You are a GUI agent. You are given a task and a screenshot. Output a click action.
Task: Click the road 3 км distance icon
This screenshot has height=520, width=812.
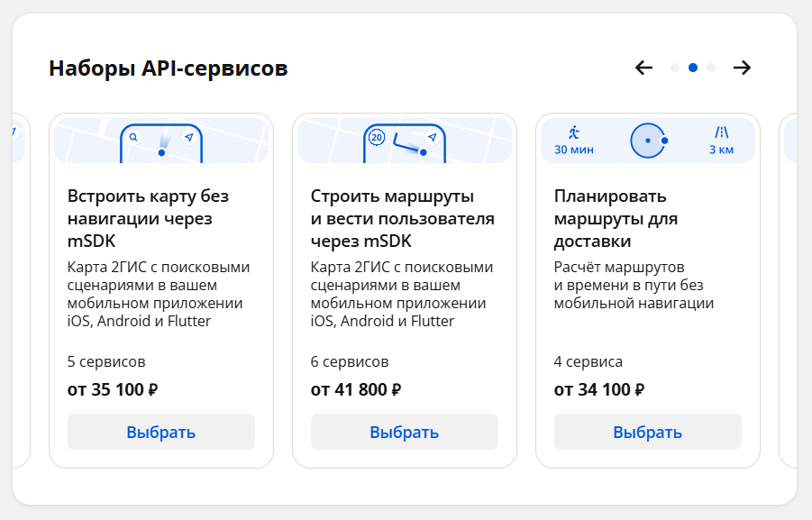pos(721,141)
